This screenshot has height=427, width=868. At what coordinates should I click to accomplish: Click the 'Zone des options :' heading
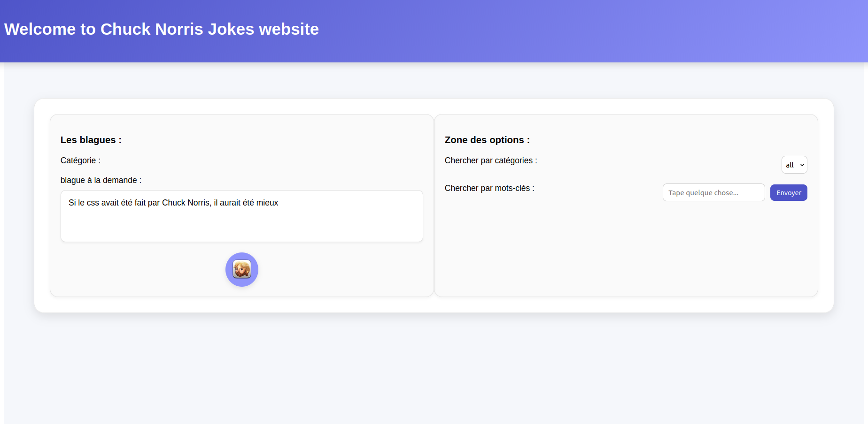click(487, 140)
